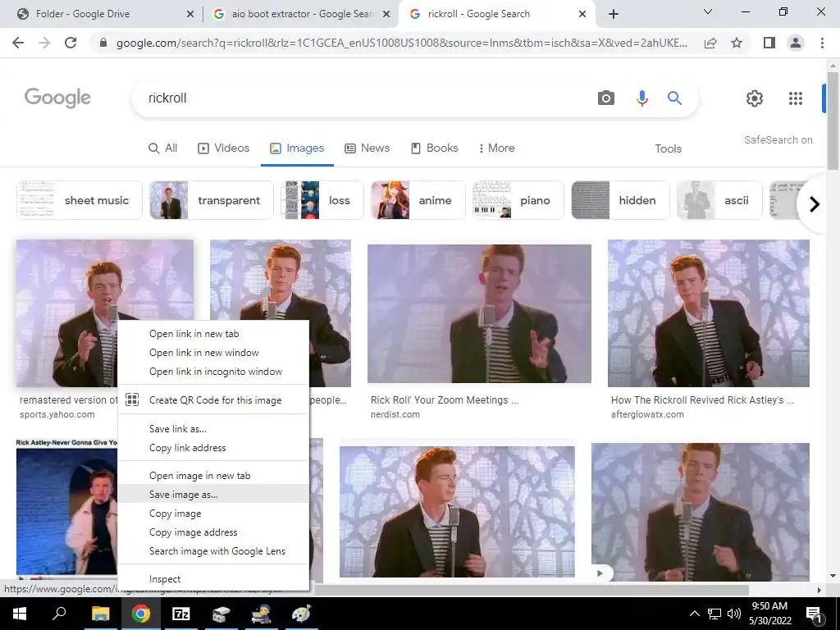Open Google quick settings gear
Screen dimensions: 840x630
click(755, 98)
